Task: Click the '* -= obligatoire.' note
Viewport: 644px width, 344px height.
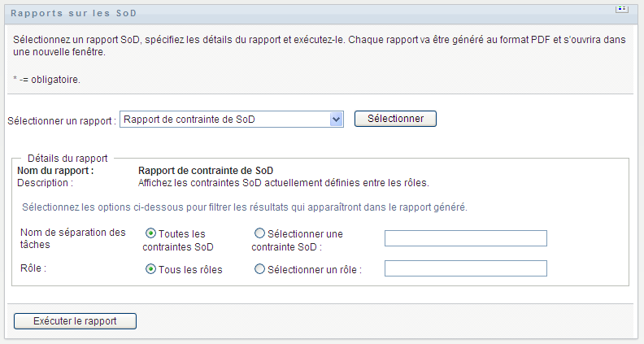Action: [48, 80]
